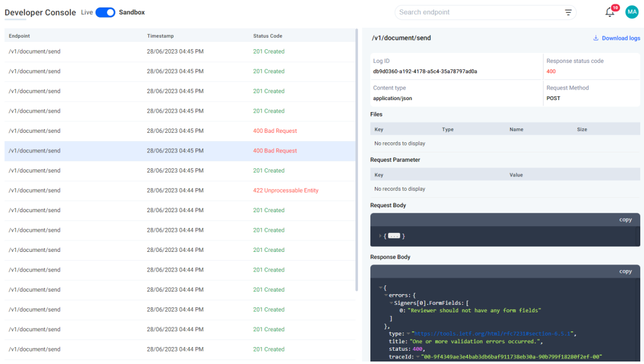Screen dimensions: 644x364
Task: Select the first 201 Created log entry
Action: click(179, 51)
